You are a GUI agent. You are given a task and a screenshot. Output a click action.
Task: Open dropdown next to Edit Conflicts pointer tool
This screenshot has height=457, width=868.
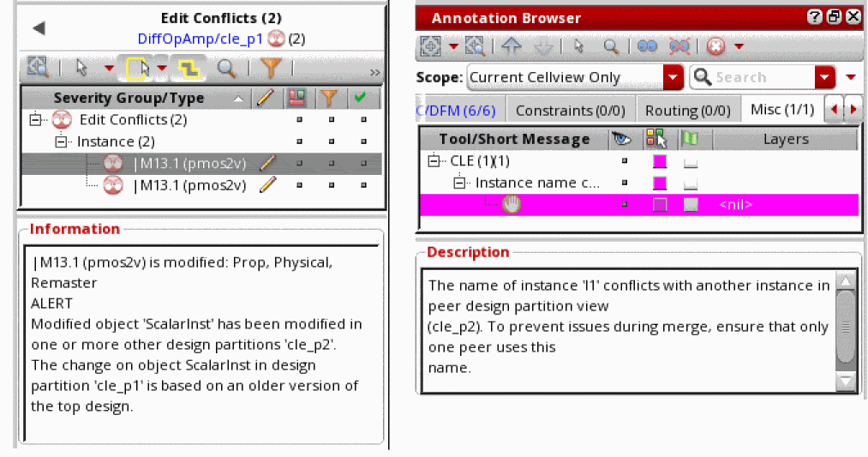(109, 68)
